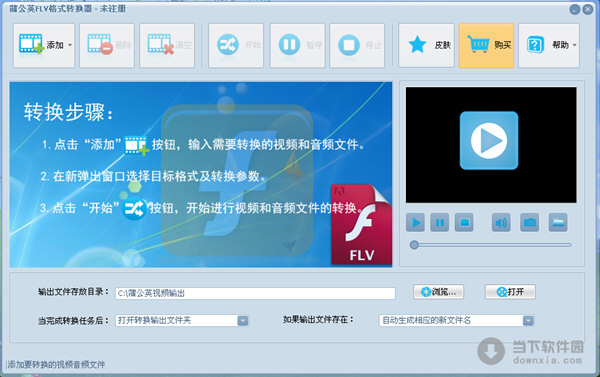Click the 开始 (Start) conversion button
This screenshot has height=377, width=600.
(x=236, y=46)
